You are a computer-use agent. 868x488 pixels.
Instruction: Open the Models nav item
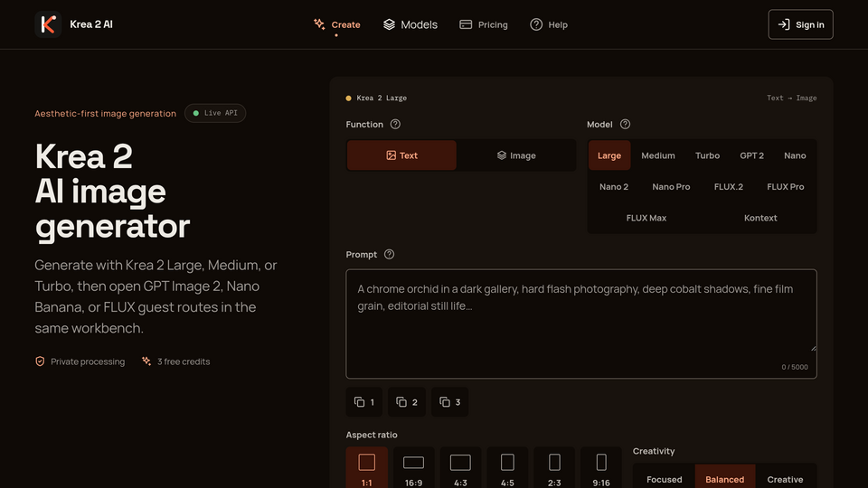410,24
